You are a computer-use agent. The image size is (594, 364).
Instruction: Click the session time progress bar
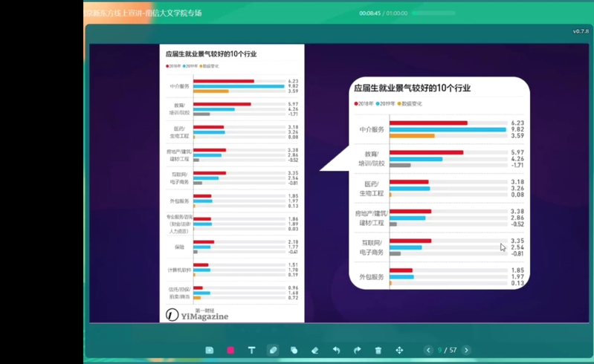pos(433,13)
